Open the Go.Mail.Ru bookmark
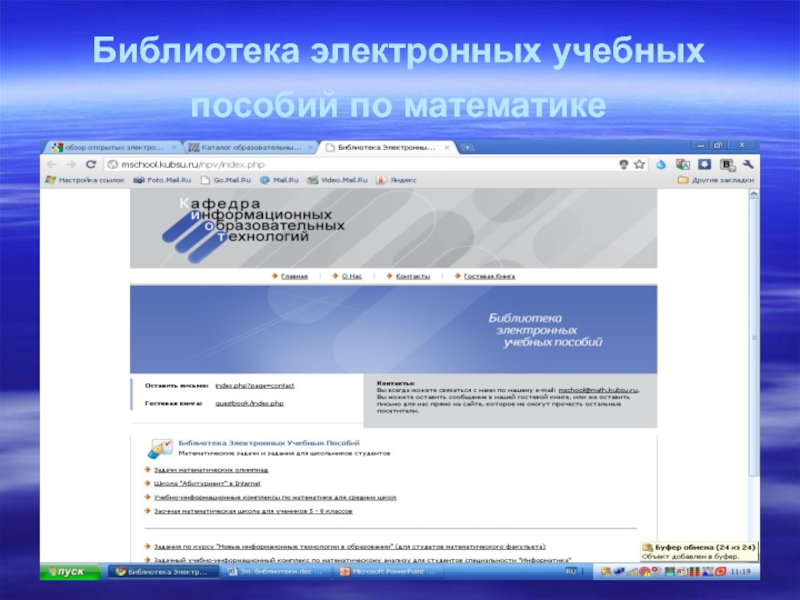Viewport: 800px width, 600px height. [226, 180]
